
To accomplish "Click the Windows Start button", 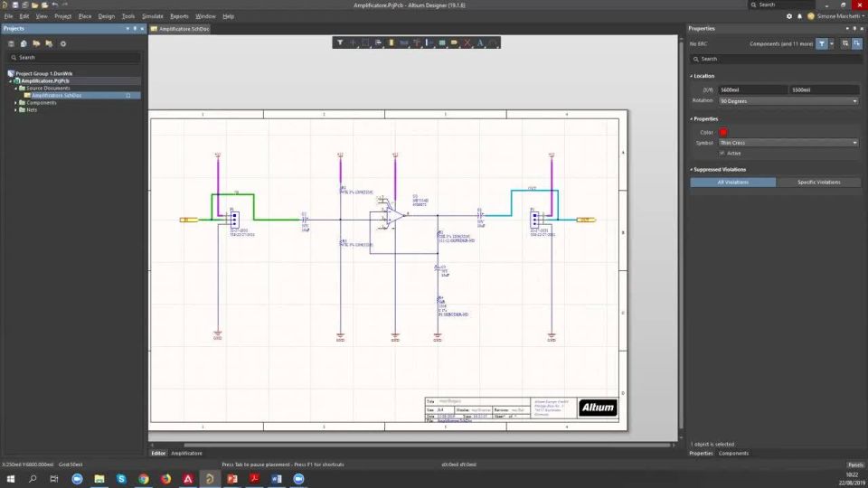I will [11, 479].
